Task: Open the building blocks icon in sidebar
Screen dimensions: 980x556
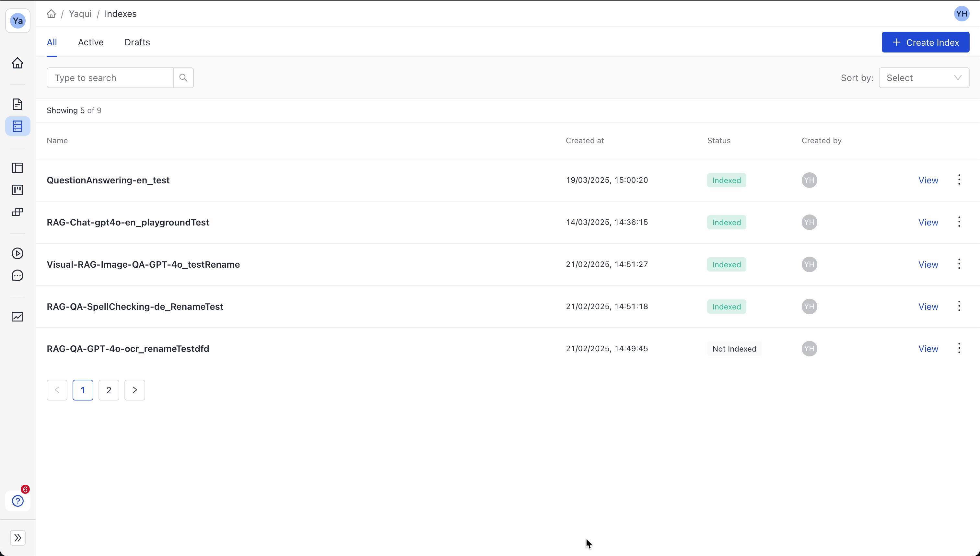Action: coord(17,212)
